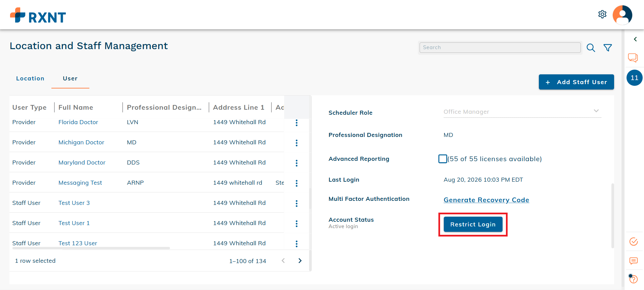Open the Test User 1 link

(x=74, y=223)
